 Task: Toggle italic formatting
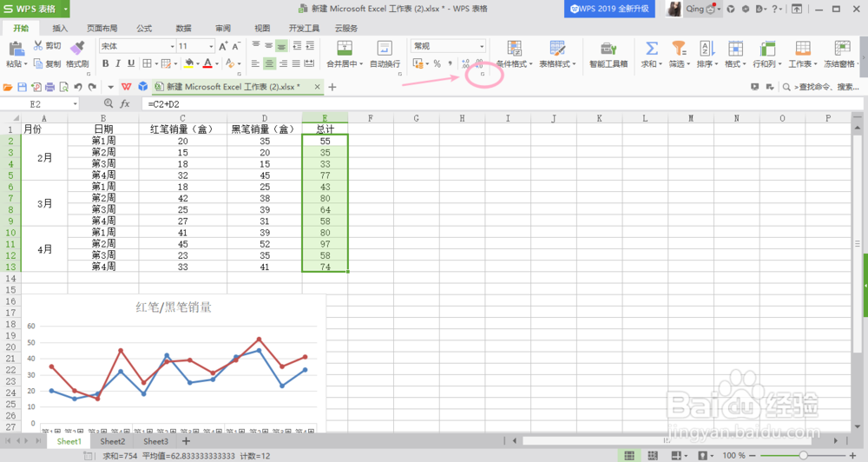[118, 63]
